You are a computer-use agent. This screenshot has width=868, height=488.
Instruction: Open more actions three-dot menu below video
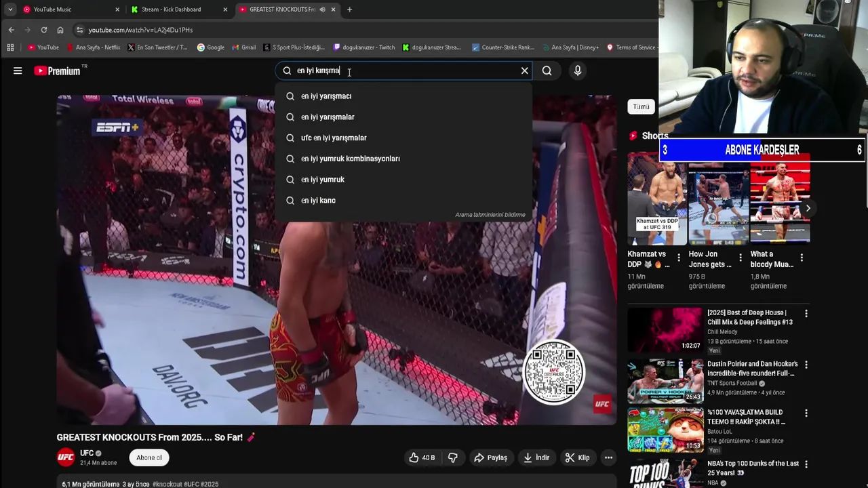tap(608, 457)
